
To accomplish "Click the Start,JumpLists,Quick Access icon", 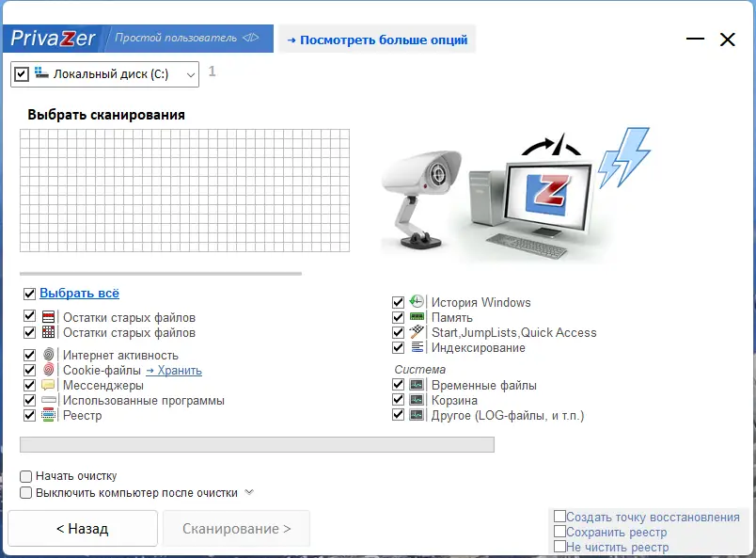I will (x=417, y=331).
